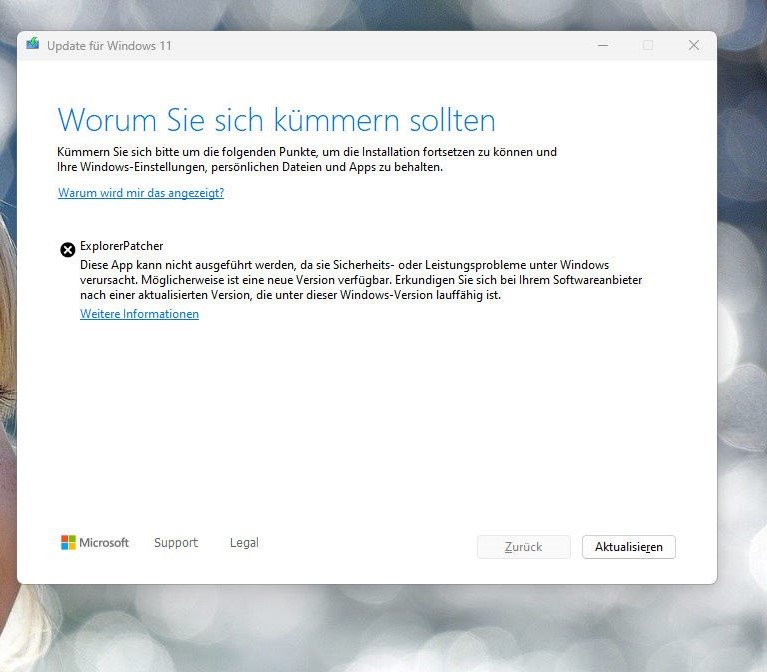This screenshot has width=767, height=672.
Task: Click the Microsoft logo in the footer
Action: pyautogui.click(x=95, y=542)
